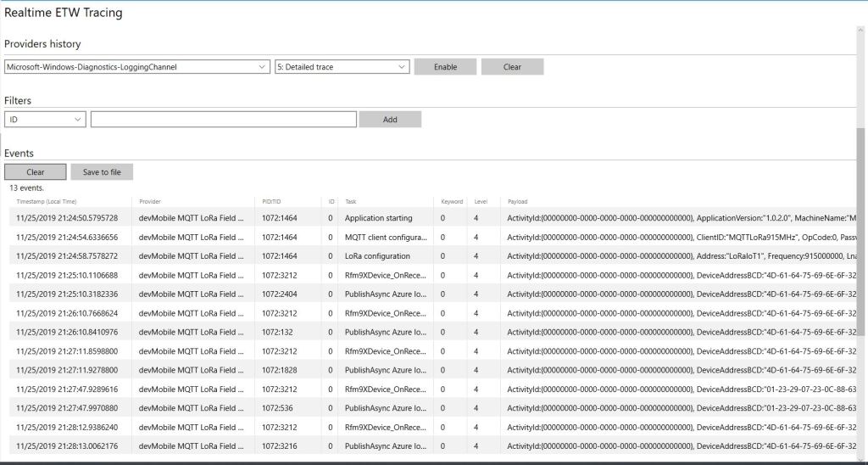
Task: Select the event at 21:27:47.9289616
Action: 67,389
